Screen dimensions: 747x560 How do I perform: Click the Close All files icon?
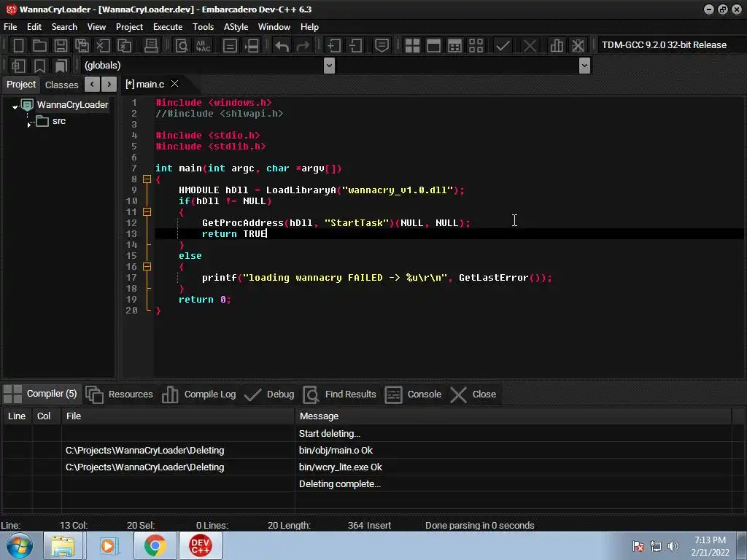(x=124, y=45)
